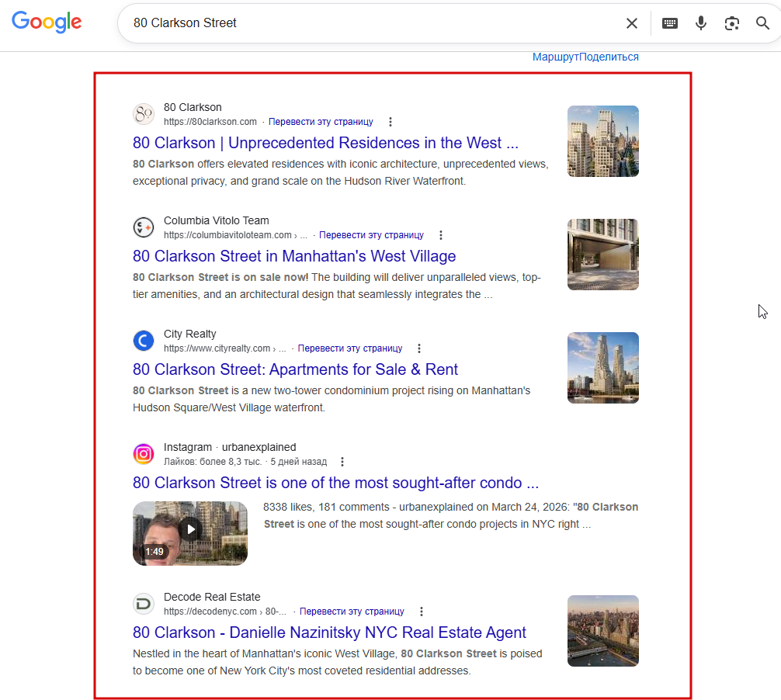Open 'one of the most sought-after condo' result

tap(335, 483)
